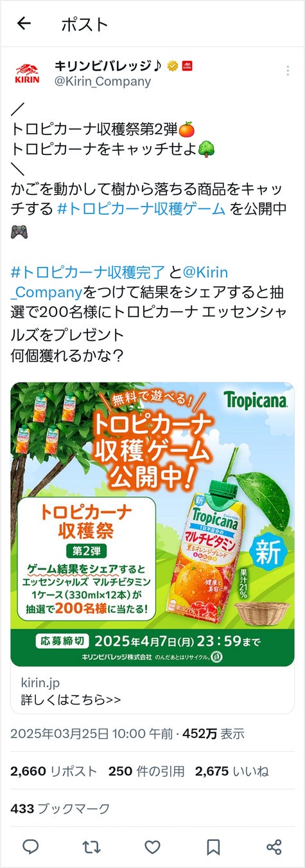Bookmark the post with bookmark icon
Image resolution: width=305 pixels, height=868 pixels.
click(213, 847)
